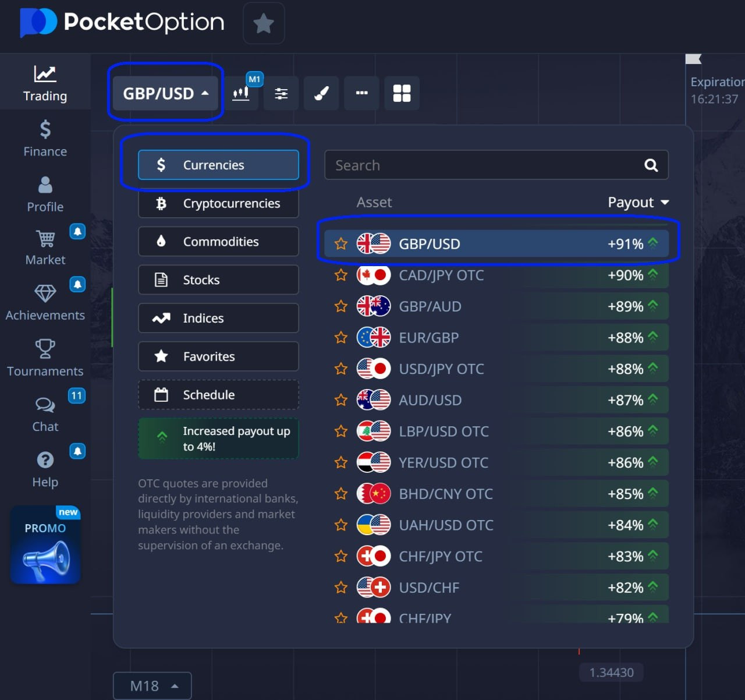Open the Chat panel

pos(45,414)
